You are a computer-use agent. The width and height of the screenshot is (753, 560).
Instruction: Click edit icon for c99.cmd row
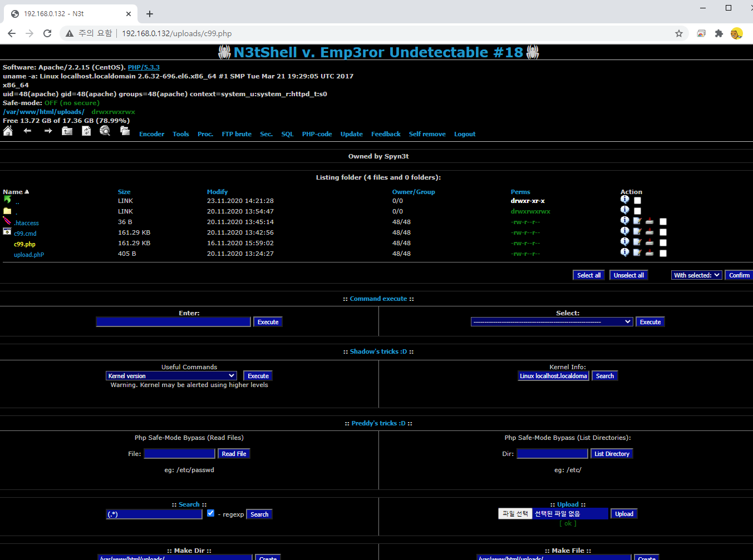point(637,231)
